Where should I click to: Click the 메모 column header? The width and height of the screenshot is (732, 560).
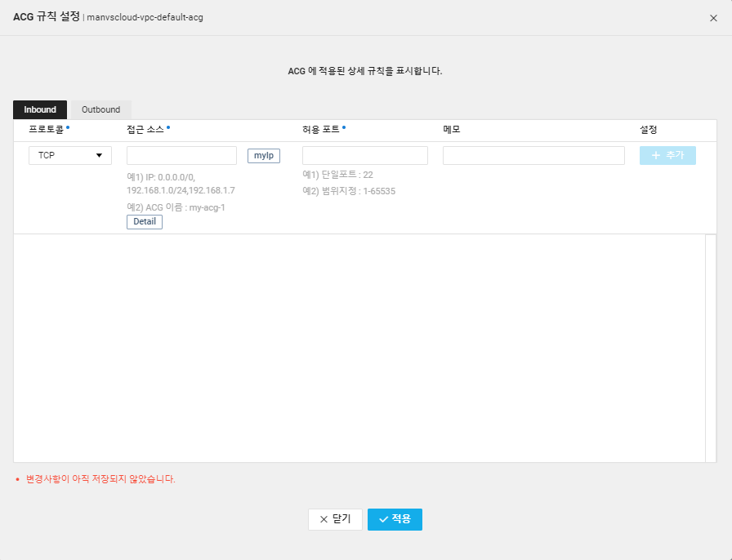point(452,130)
